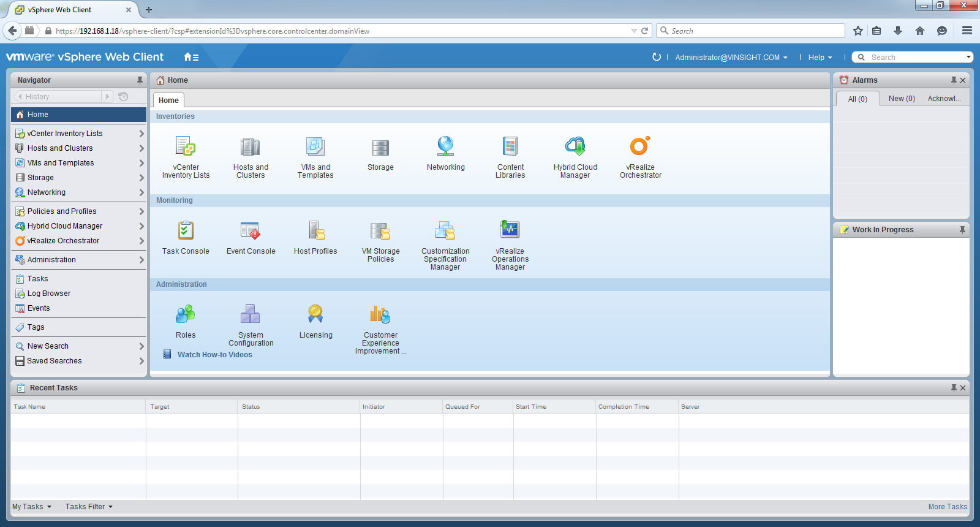Click the history clock icon in Navigator
The width and height of the screenshot is (980, 527).
tap(123, 97)
